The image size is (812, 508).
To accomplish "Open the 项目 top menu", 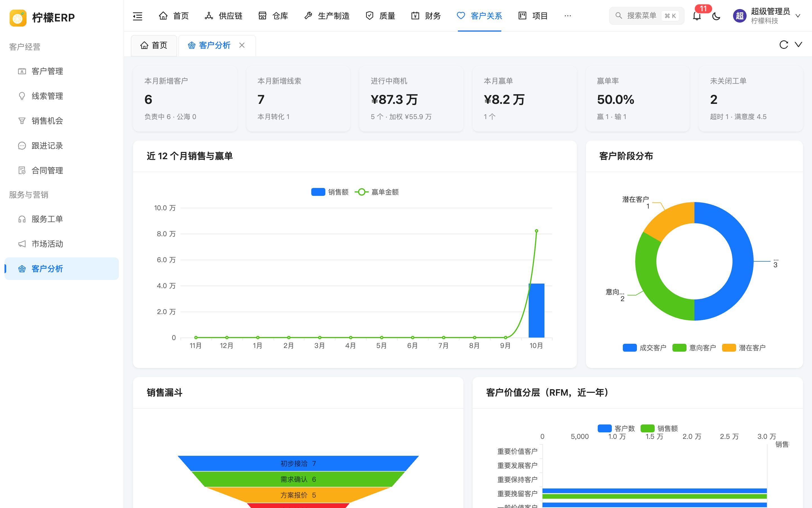I will point(533,16).
